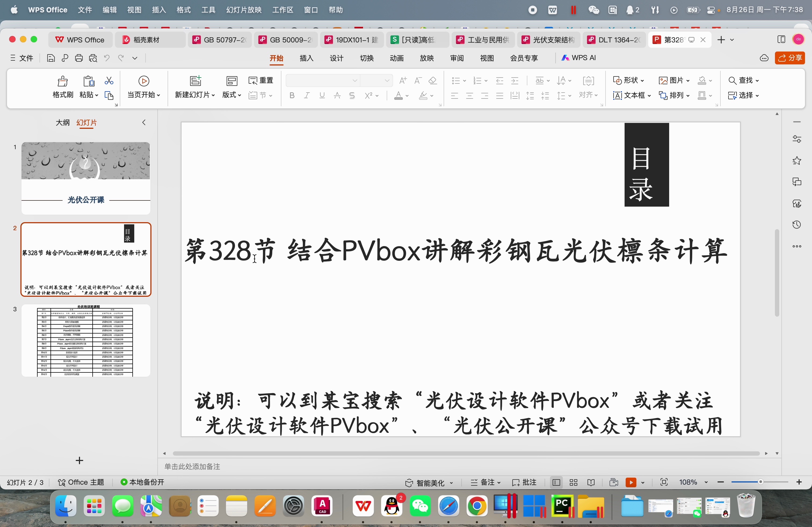The width and height of the screenshot is (812, 527).
Task: Click the orange Share (分享) button
Action: coord(790,58)
